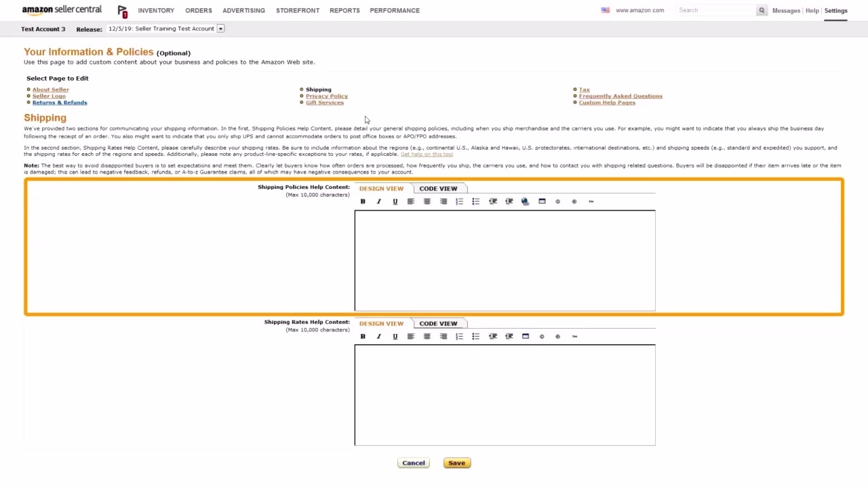The height and width of the screenshot is (488, 868).
Task: Align left in Shipping Policies editor
Action: tap(411, 201)
